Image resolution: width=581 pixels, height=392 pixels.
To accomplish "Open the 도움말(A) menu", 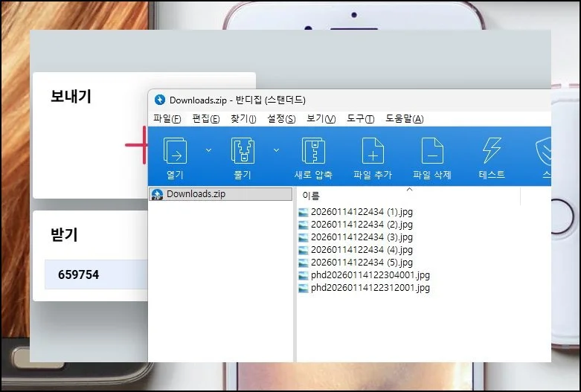I will [404, 119].
